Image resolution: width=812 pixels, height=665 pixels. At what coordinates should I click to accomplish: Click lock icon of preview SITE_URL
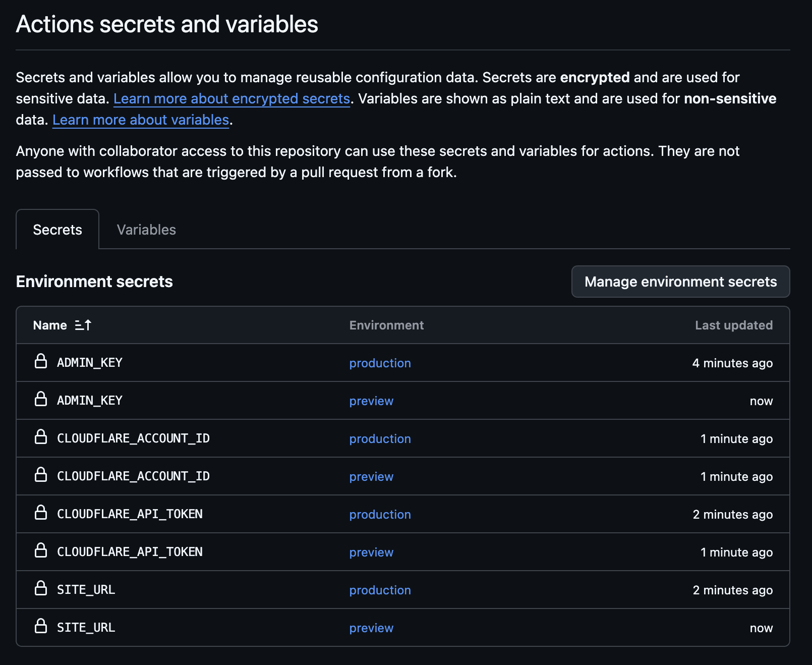(x=41, y=626)
